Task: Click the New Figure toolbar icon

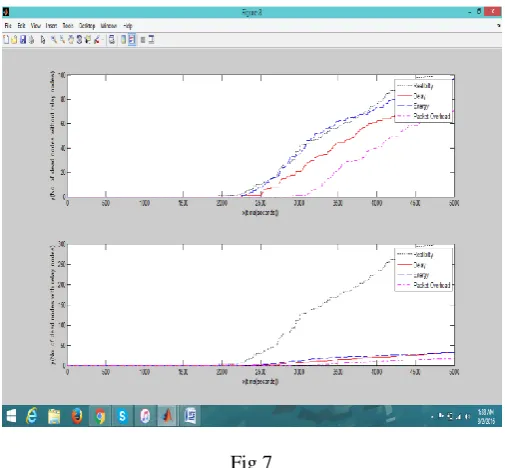Action: (x=6, y=40)
